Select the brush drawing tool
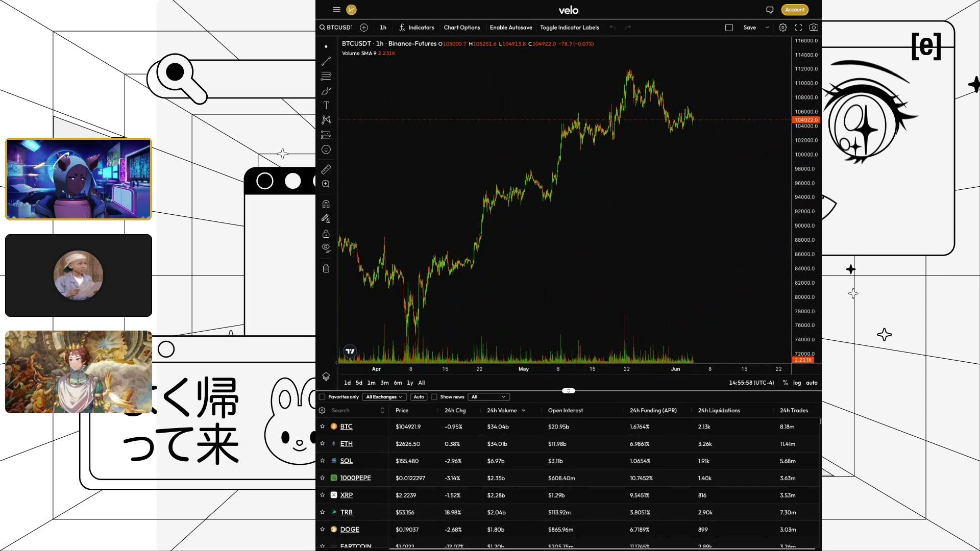Image resolution: width=980 pixels, height=551 pixels. pos(326,91)
